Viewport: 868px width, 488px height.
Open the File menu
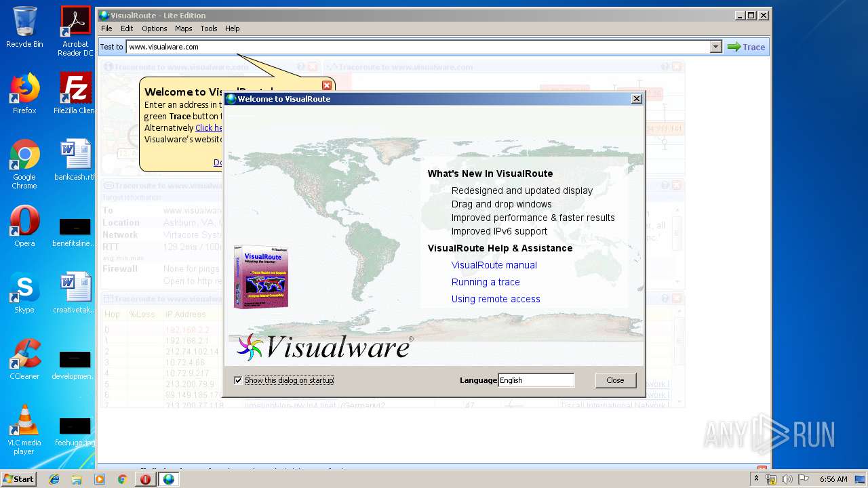click(106, 28)
